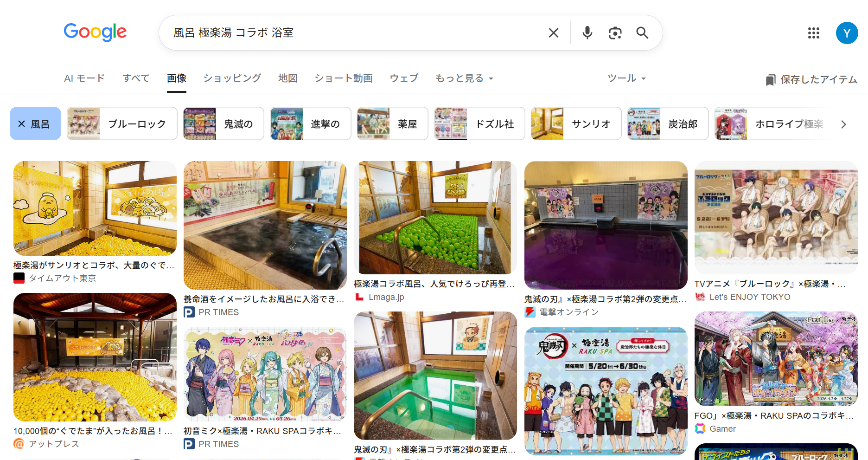Apply the ブルーロック filter chip

click(x=122, y=123)
